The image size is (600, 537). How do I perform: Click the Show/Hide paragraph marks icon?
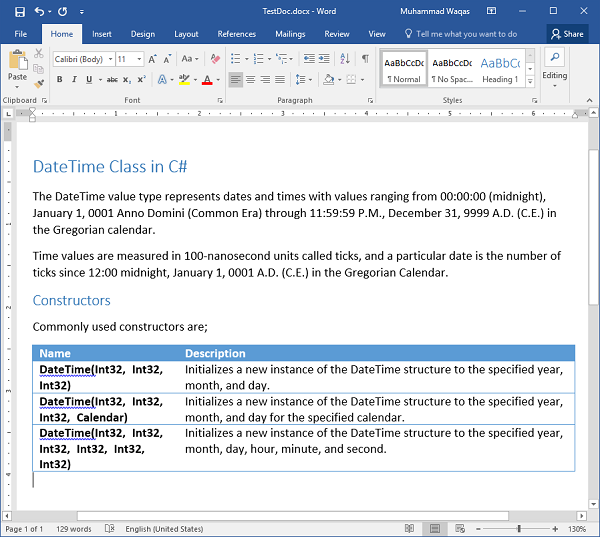pos(365,59)
